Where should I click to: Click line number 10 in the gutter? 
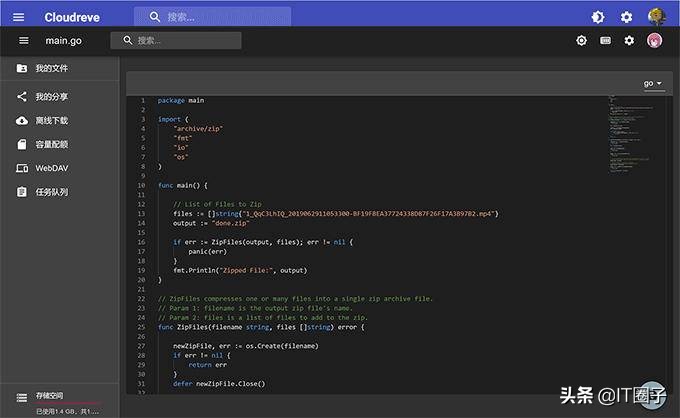pyautogui.click(x=141, y=185)
